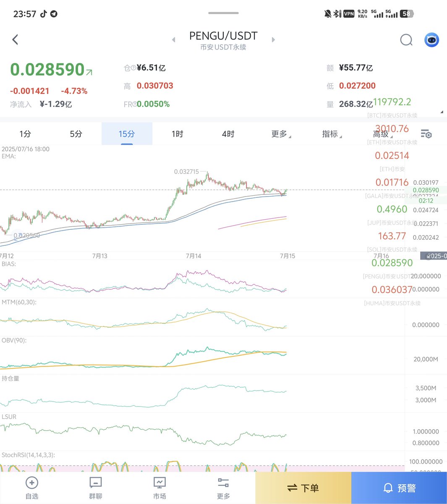
Task: Tap the BTC ticker price 119792.2
Action: (x=392, y=102)
